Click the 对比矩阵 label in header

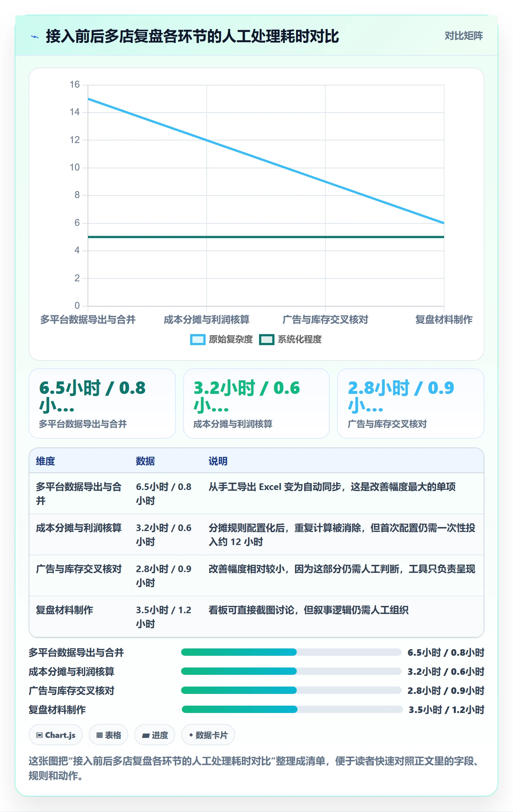pos(464,36)
